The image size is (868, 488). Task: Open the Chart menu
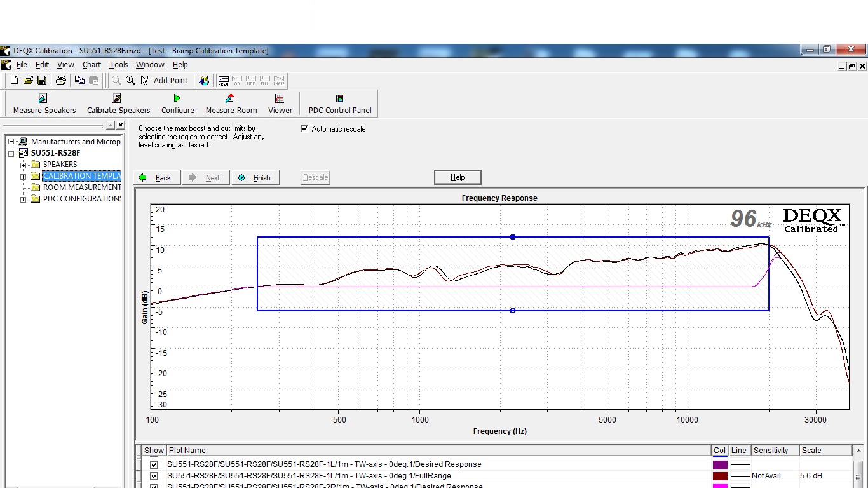(x=92, y=65)
